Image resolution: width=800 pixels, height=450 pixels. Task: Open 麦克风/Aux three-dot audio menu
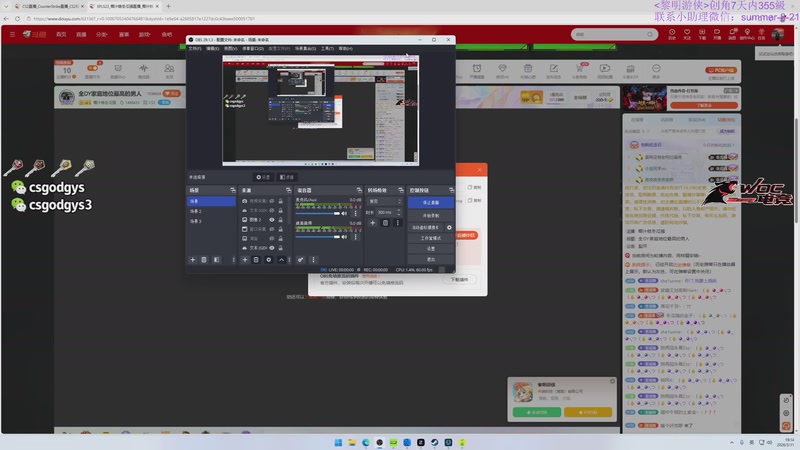click(356, 213)
